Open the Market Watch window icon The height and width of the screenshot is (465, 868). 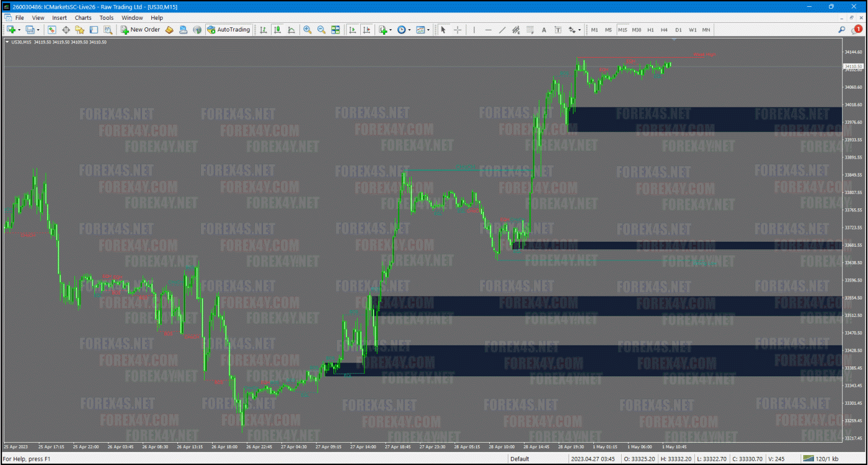[51, 30]
